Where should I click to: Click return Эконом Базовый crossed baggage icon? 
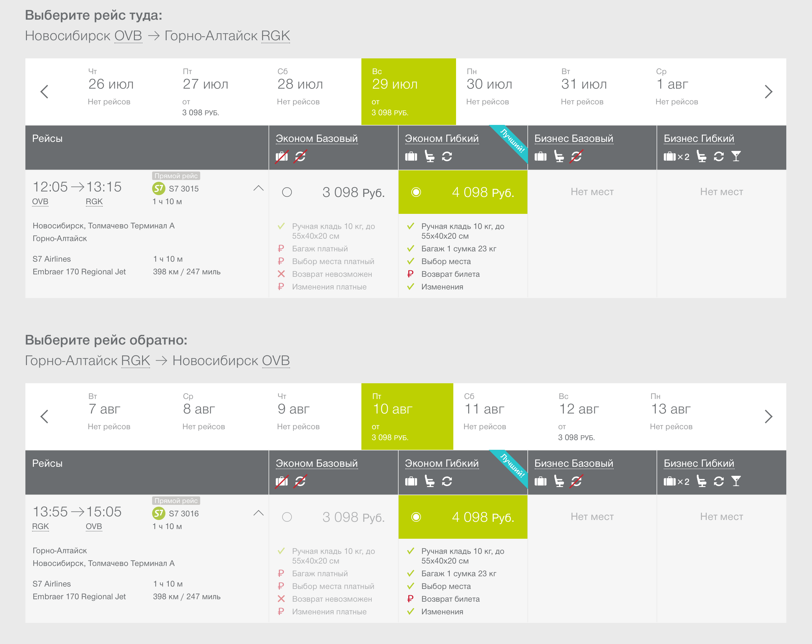pos(282,481)
